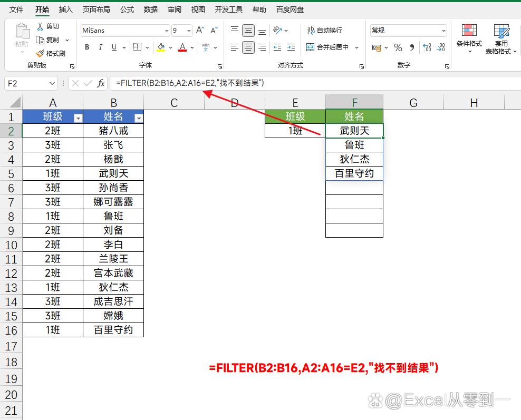The height and width of the screenshot is (420, 521).
Task: Toggle Italic formatting
Action: [100, 47]
